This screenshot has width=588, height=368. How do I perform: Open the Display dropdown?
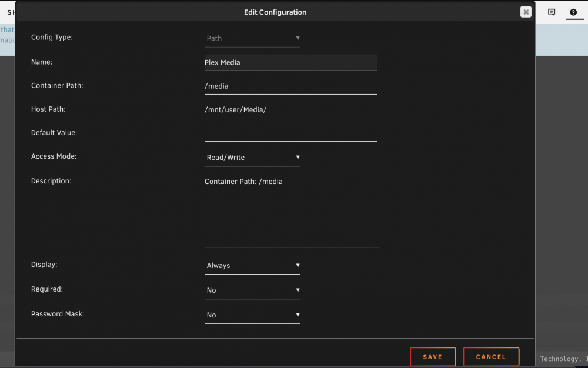(x=252, y=266)
